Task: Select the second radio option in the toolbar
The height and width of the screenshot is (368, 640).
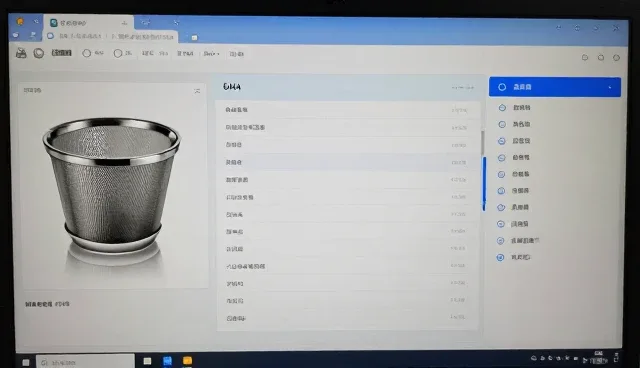Action: (118, 53)
